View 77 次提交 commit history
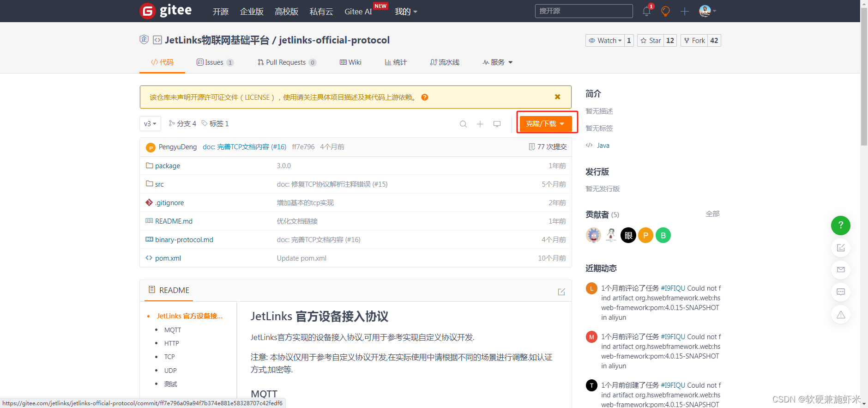Screen dimensions: 868x408 click(548, 147)
